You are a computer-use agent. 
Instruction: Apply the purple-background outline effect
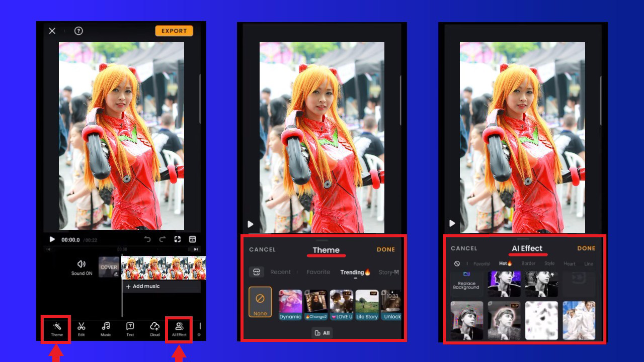(504, 284)
